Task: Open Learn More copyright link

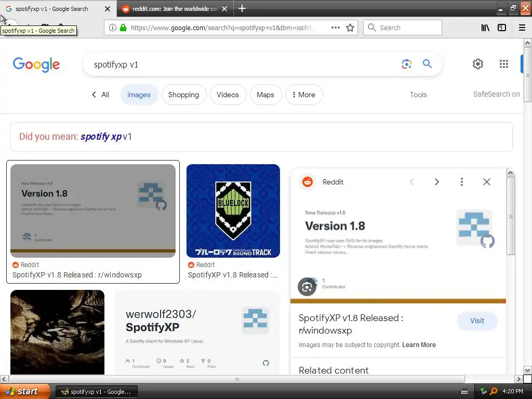Action: pyautogui.click(x=419, y=345)
